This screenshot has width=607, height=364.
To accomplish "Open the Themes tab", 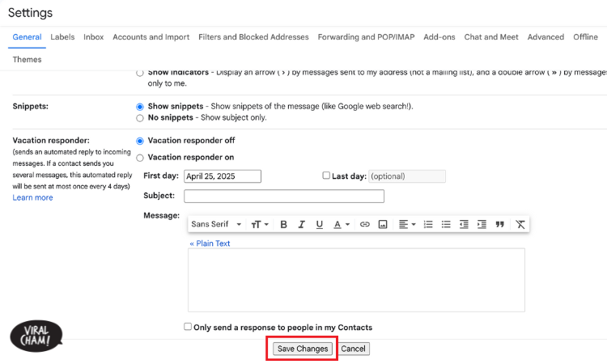I will point(27,60).
